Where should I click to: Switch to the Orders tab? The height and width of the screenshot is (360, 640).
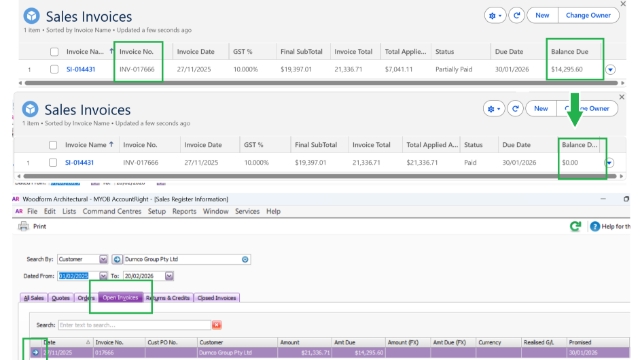tap(86, 298)
